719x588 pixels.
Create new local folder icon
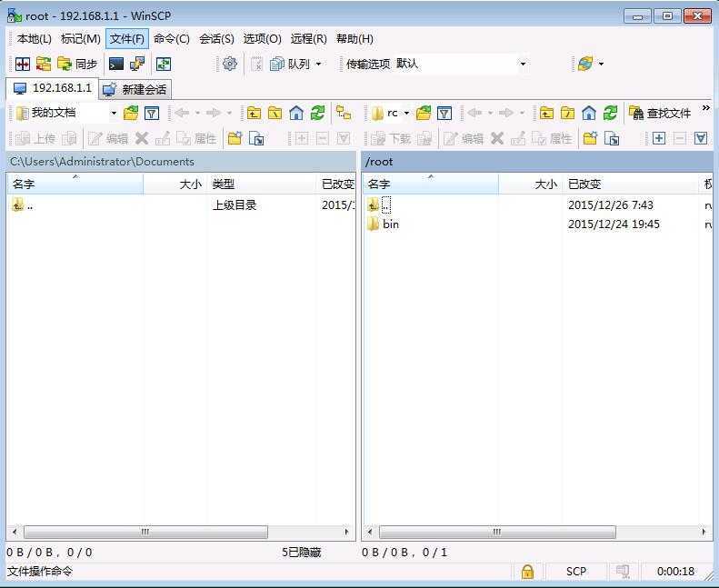point(235,138)
